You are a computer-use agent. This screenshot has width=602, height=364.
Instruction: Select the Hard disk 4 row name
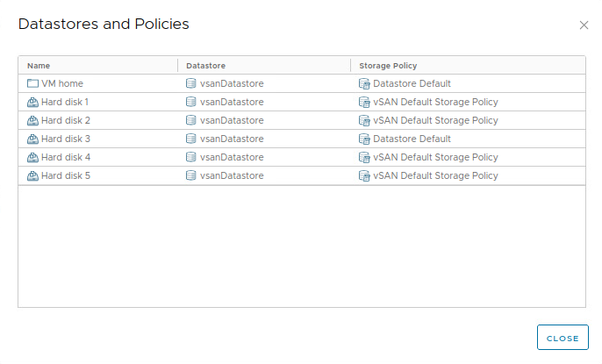pos(66,157)
